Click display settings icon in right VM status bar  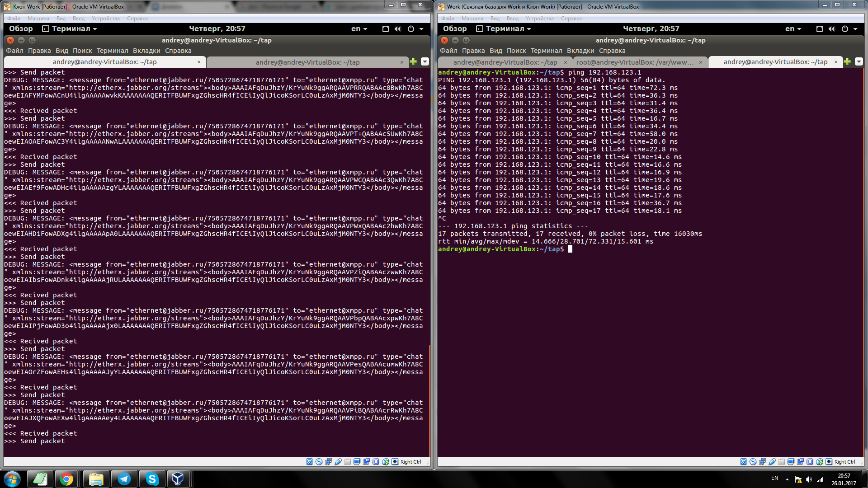pos(791,462)
